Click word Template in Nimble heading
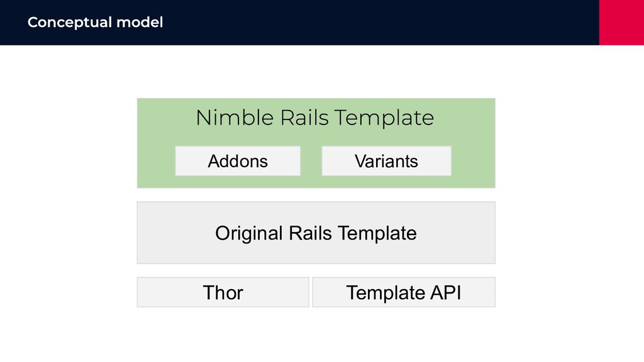Image resolution: width=644 pixels, height=362 pixels. point(384,118)
